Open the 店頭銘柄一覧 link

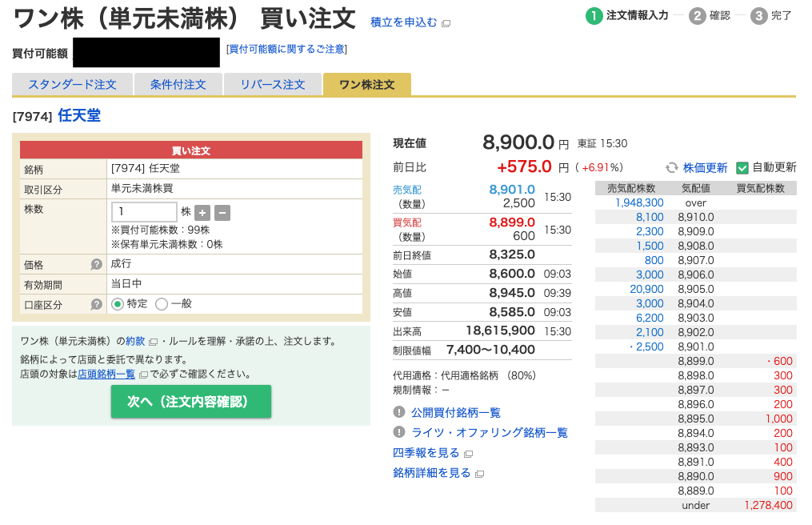106,375
